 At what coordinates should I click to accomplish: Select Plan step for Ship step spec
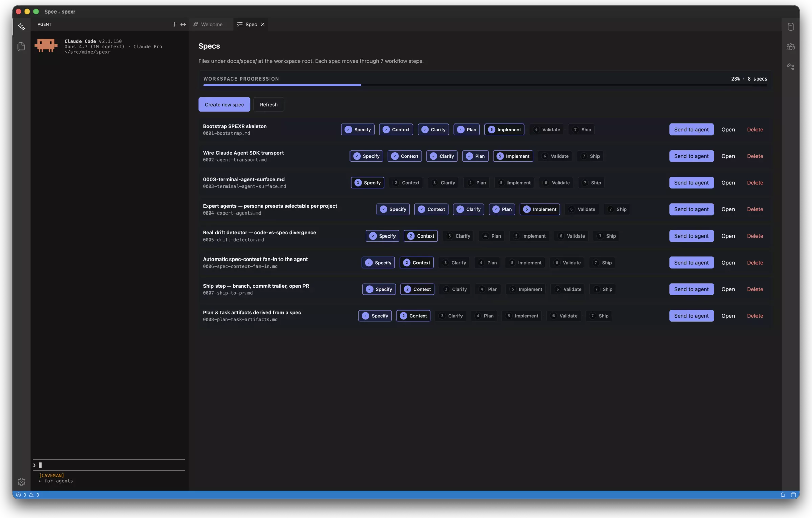coord(488,289)
